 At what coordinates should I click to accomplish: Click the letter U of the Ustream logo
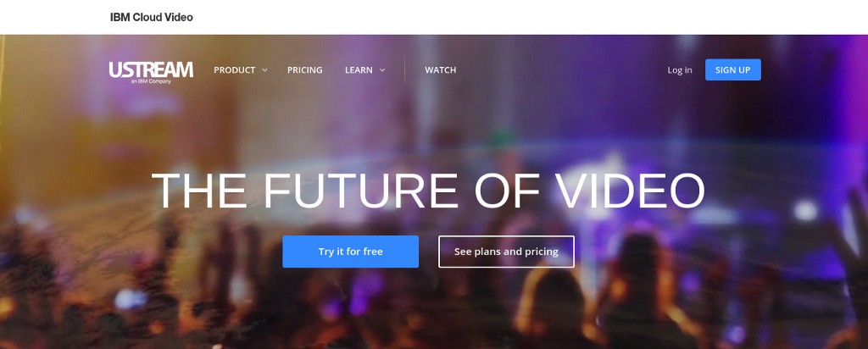(114, 69)
